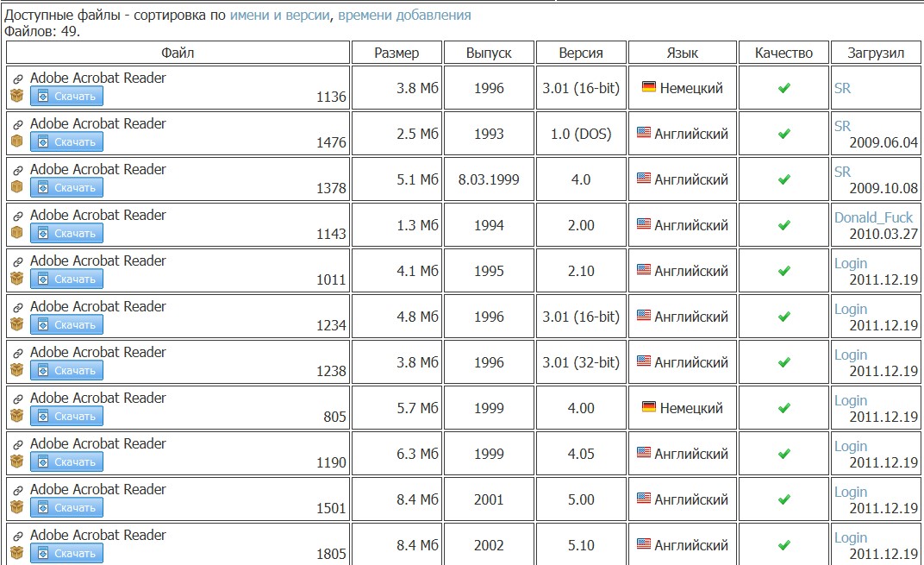Click the download count 1805
The width and height of the screenshot is (924, 565).
[x=331, y=554]
